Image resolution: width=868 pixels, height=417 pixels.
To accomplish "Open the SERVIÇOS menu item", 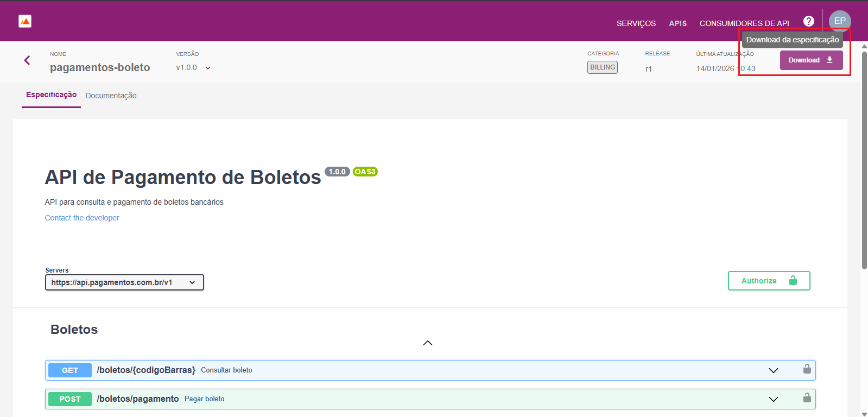I will [x=636, y=23].
